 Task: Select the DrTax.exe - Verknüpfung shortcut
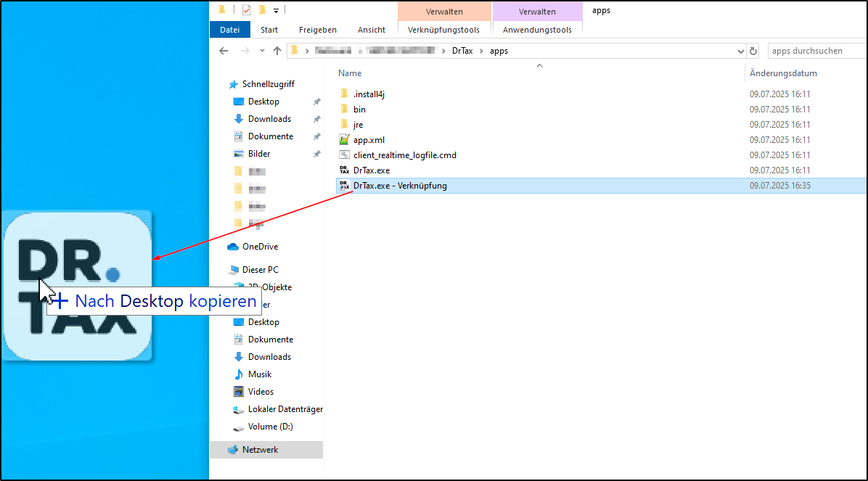(399, 186)
